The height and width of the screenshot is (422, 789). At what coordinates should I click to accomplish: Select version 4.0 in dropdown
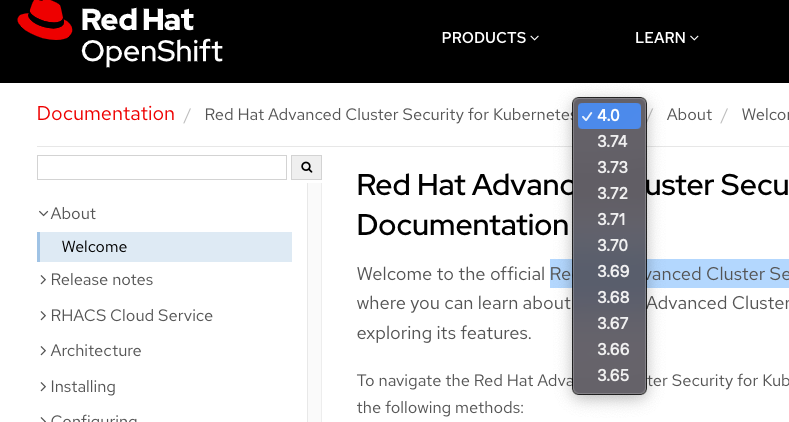pyautogui.click(x=609, y=115)
